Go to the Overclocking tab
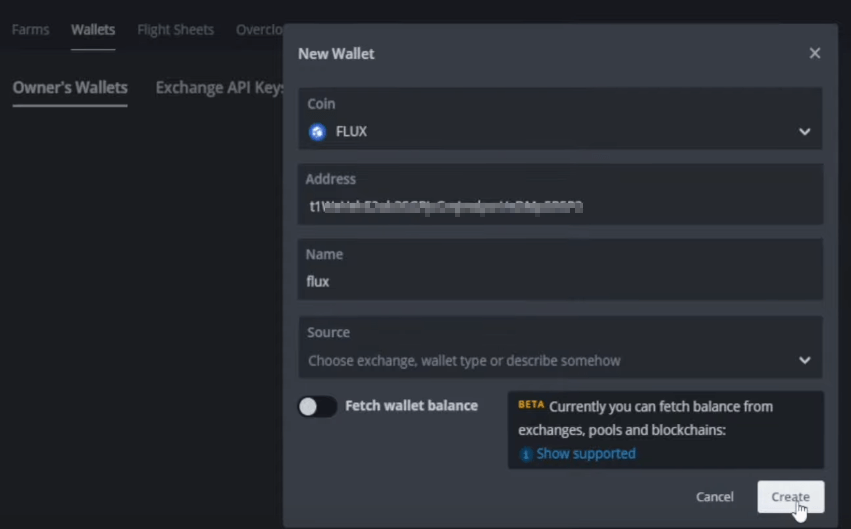The width and height of the screenshot is (851, 529). click(259, 30)
